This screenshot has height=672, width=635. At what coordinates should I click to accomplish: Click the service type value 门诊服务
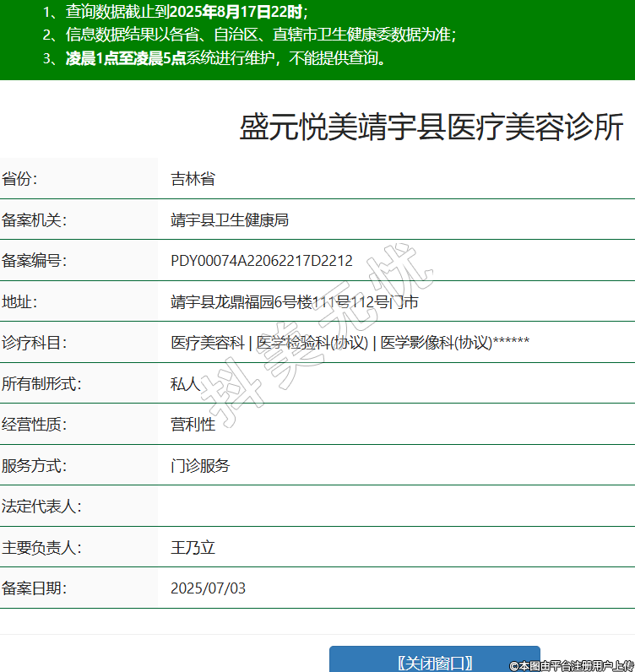[x=200, y=466]
